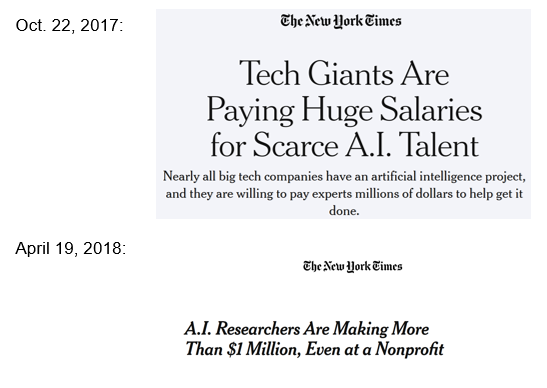Click the word 'Giants' in the first headline
Screen dimensions: 547x388
click(350, 73)
